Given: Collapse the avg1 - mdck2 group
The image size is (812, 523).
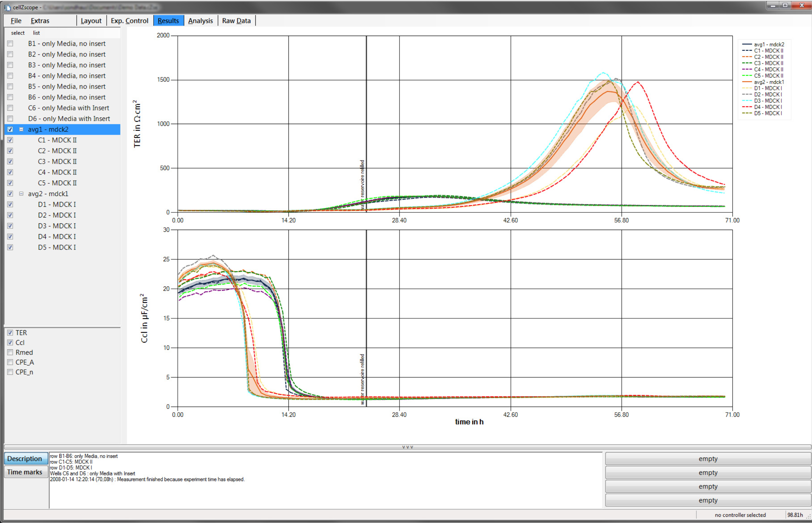Looking at the screenshot, I should click(21, 129).
